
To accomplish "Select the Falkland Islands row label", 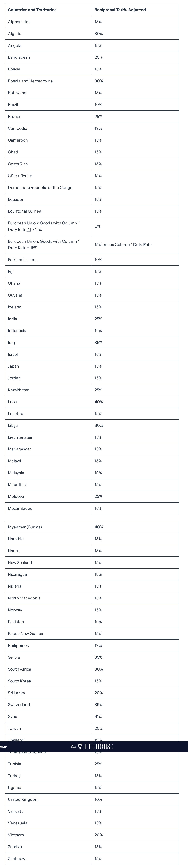I will [23, 259].
